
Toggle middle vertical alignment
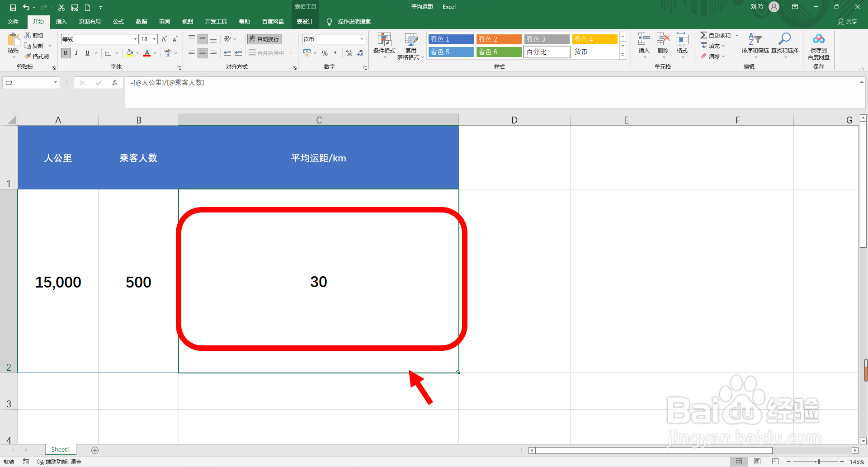203,39
